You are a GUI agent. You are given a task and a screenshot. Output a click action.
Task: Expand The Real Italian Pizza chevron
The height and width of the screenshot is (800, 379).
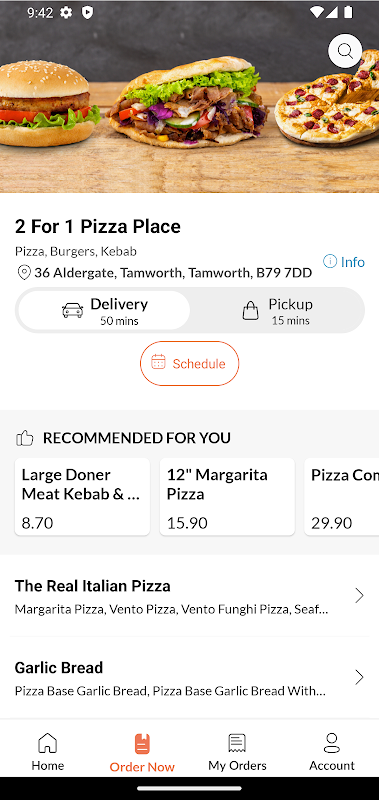point(359,595)
